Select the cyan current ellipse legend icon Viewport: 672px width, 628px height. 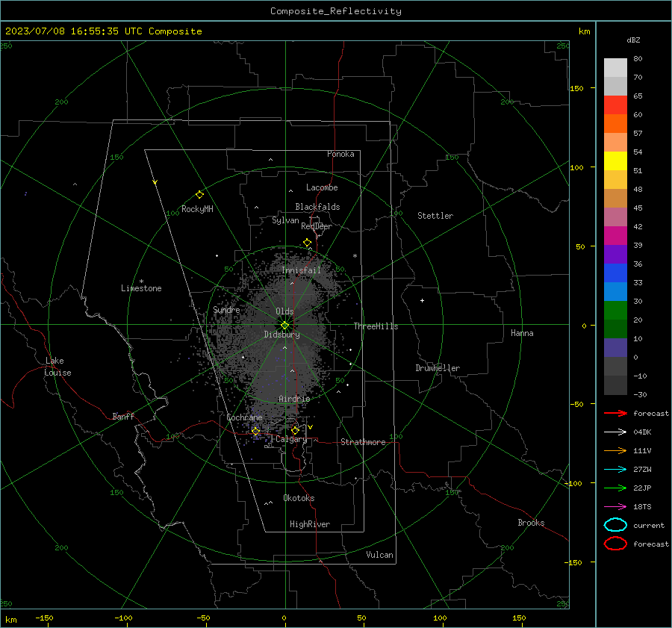(x=615, y=525)
